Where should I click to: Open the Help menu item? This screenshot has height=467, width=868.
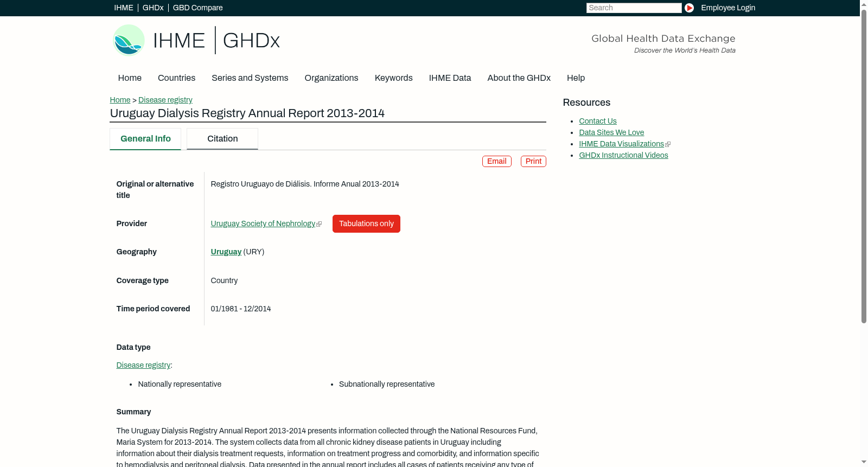[576, 78]
